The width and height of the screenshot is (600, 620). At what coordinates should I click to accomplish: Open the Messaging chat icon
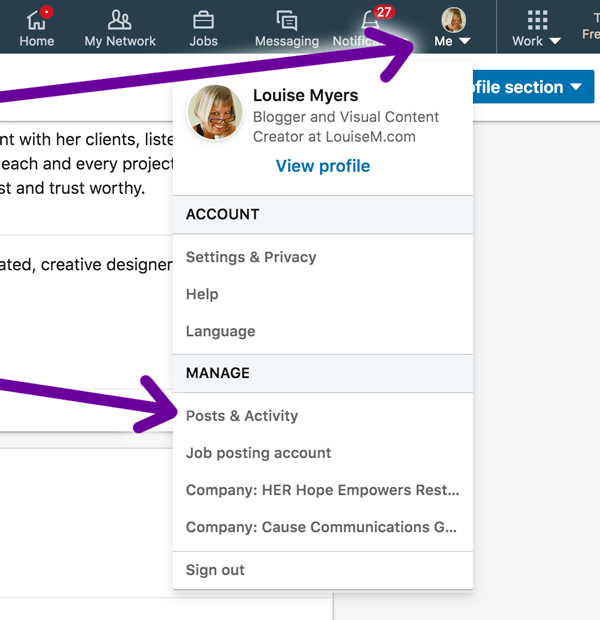tap(287, 21)
